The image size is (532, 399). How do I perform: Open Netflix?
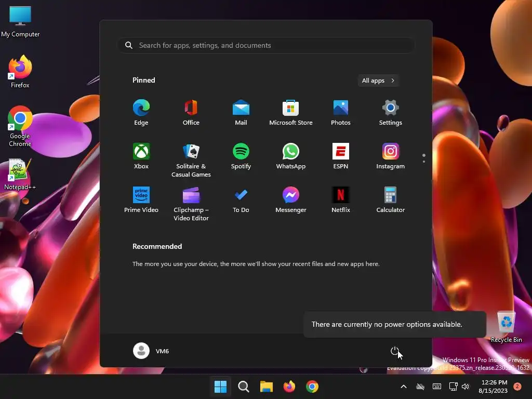click(x=341, y=200)
